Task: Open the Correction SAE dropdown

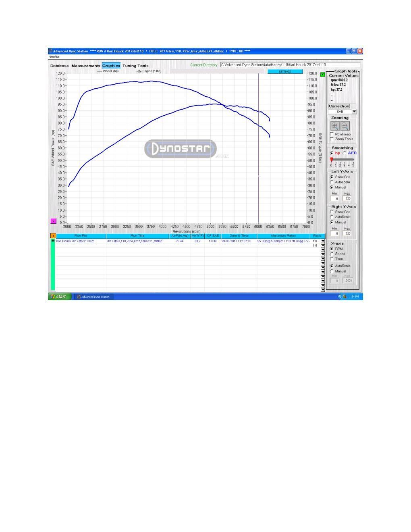Action: pyautogui.click(x=354, y=112)
